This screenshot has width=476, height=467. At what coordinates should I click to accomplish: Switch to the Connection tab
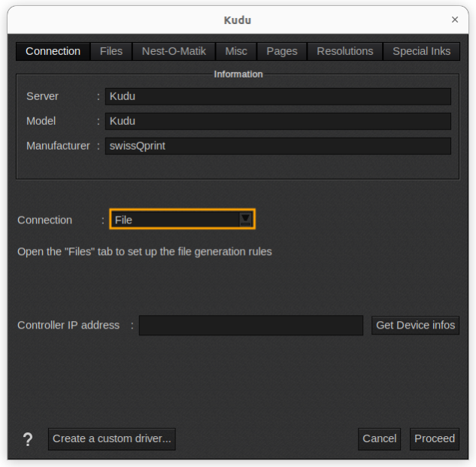53,51
